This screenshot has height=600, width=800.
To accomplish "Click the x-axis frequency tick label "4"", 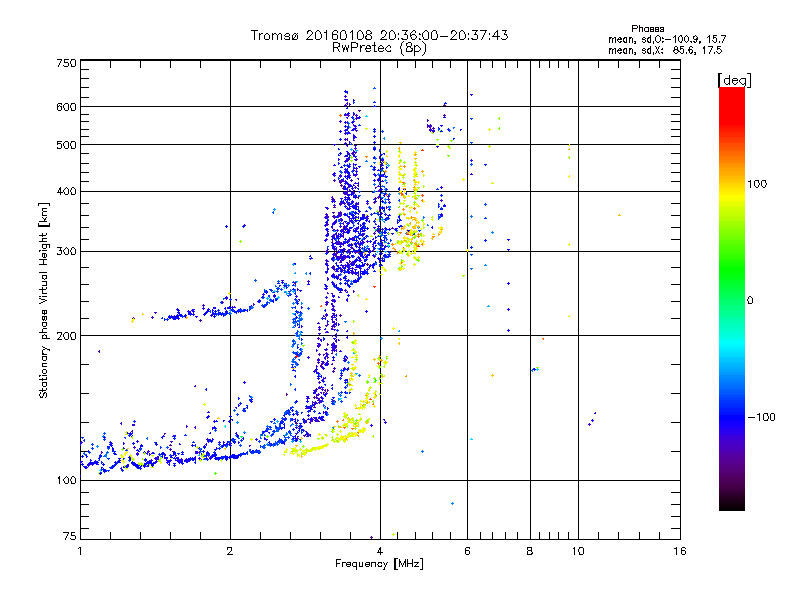I will click(x=380, y=551).
